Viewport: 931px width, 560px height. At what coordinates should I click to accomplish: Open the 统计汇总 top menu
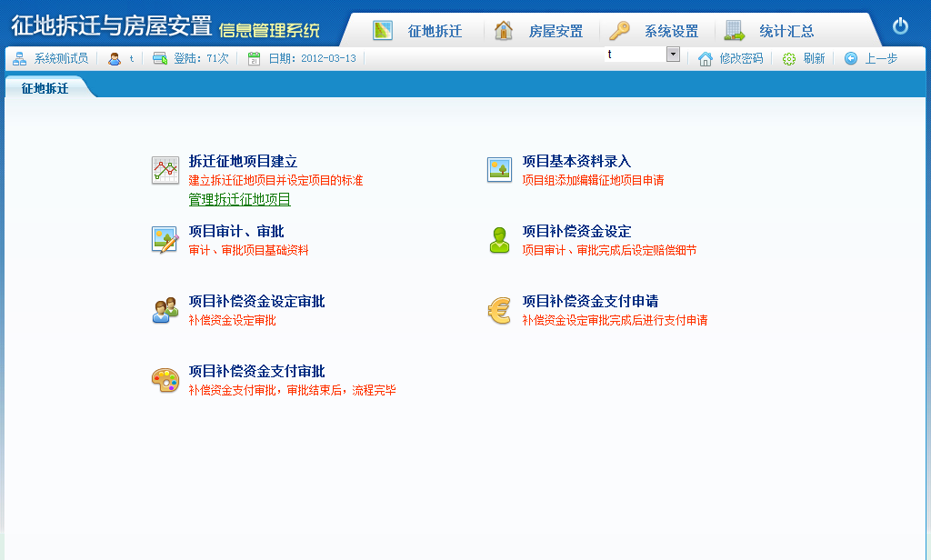click(x=786, y=31)
